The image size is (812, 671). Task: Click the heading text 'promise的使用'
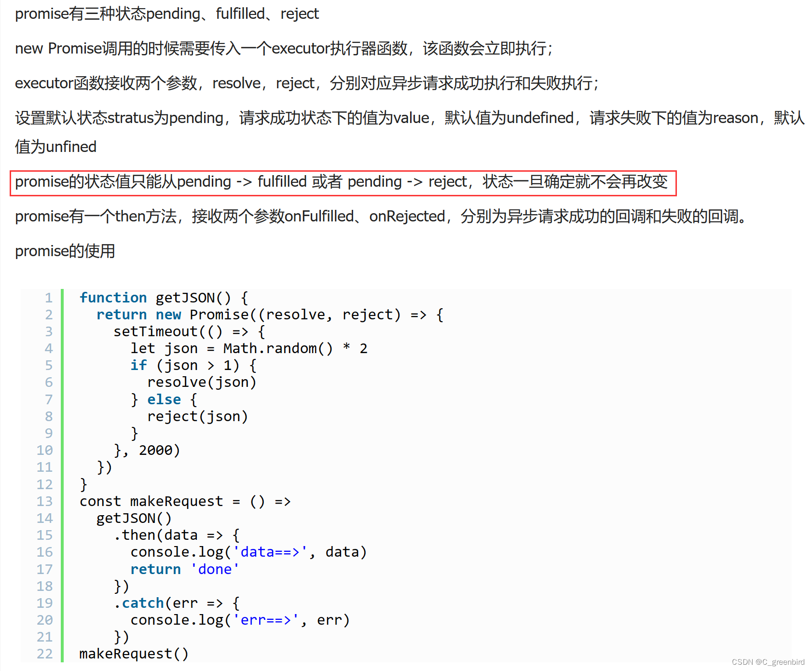(65, 251)
